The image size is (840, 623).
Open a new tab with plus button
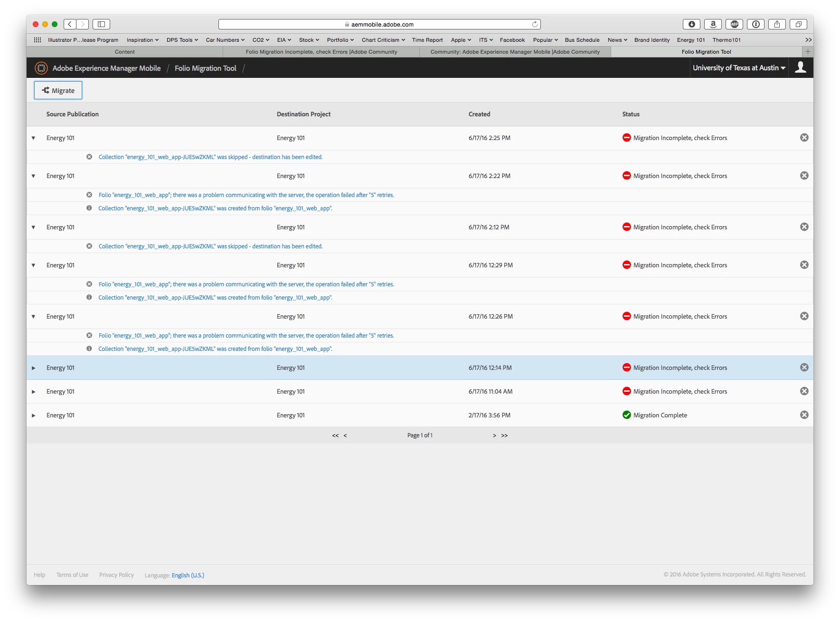(808, 52)
